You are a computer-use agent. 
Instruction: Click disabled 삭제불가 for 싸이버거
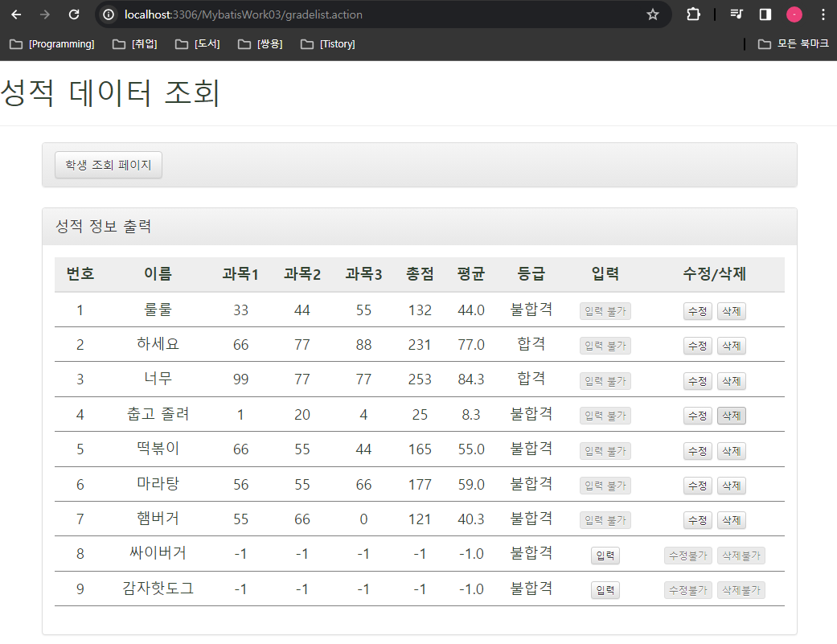point(741,556)
